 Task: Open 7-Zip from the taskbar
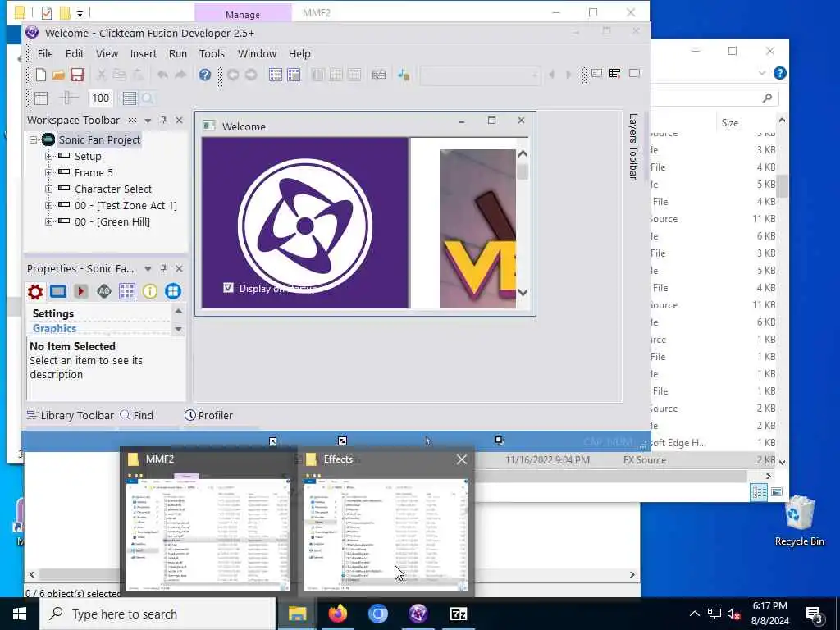(458, 614)
